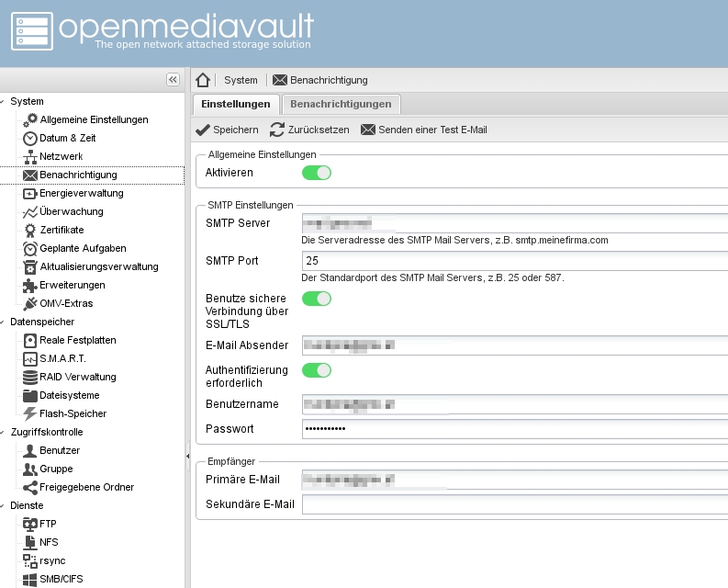Click the Reale Festplatten disk icon

coord(30,340)
